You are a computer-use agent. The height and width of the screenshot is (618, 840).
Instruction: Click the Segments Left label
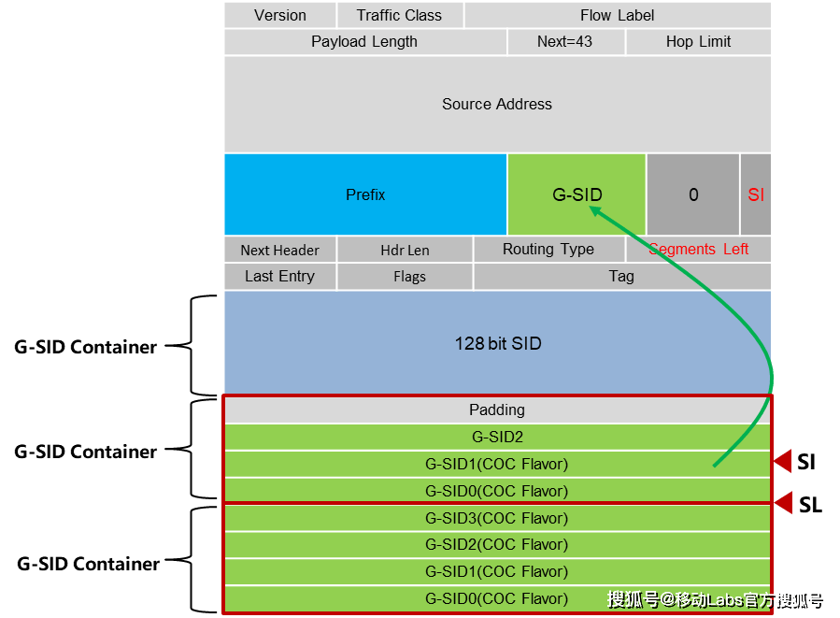(696, 249)
